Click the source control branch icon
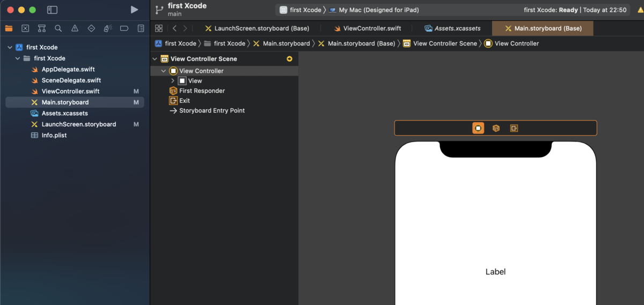 pos(159,10)
